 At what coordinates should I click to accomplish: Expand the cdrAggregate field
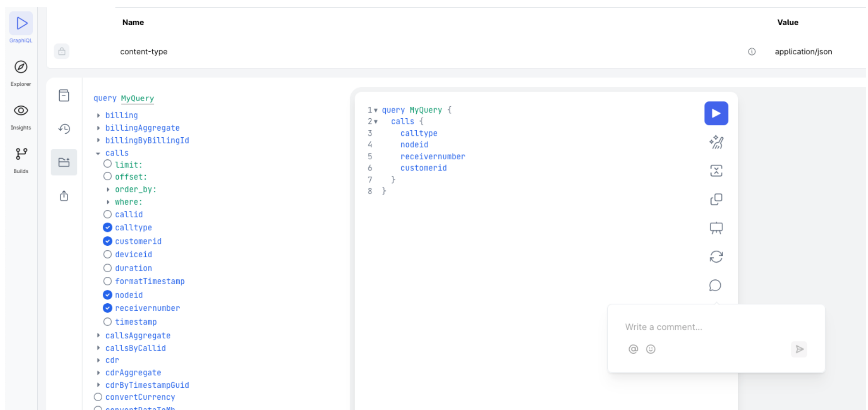coord(98,373)
